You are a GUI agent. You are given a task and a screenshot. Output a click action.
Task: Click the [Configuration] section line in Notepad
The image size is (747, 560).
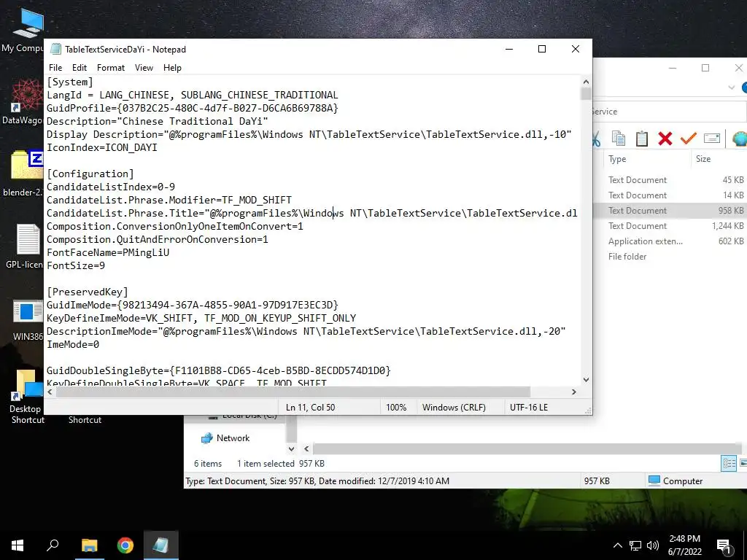pos(90,174)
